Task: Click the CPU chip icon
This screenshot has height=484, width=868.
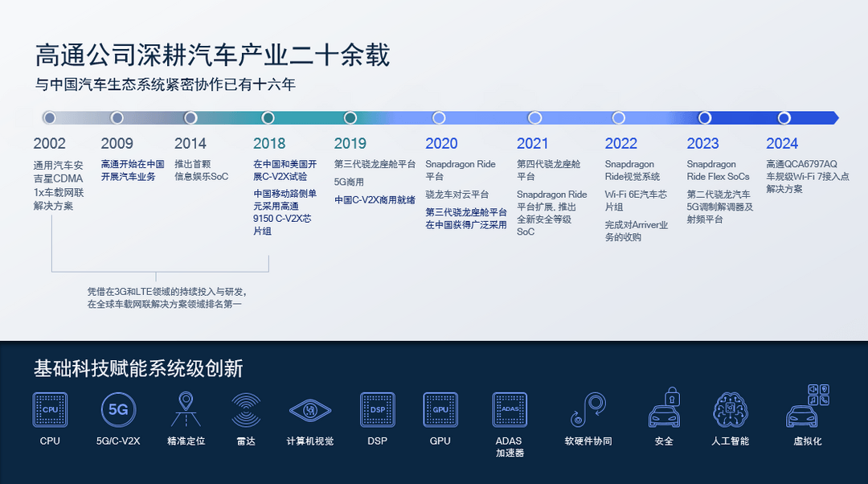Action: point(50,410)
